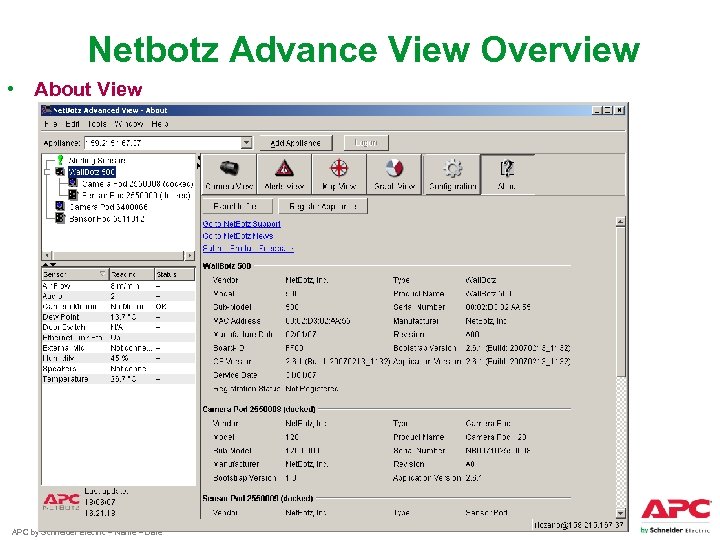Open Graph View pie chart icon

[394, 174]
